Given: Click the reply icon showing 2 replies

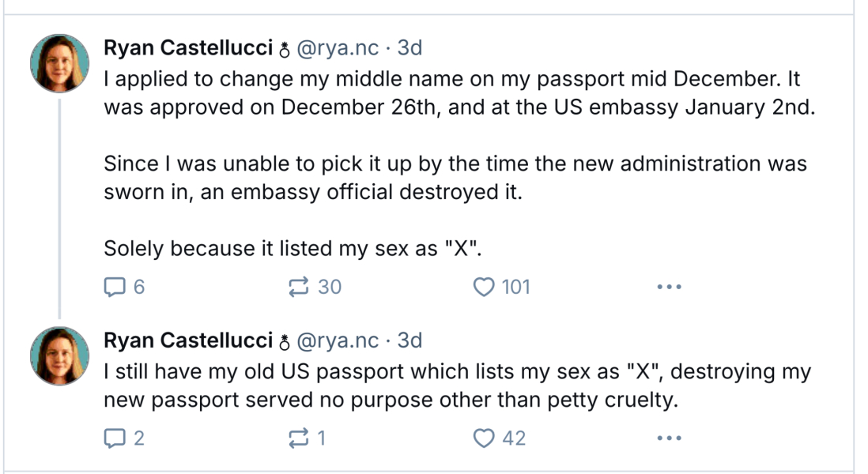Looking at the screenshot, I should [114, 438].
